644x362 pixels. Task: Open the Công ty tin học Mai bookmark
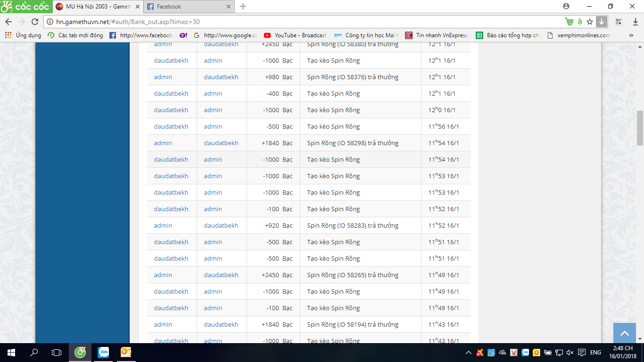pos(366,35)
